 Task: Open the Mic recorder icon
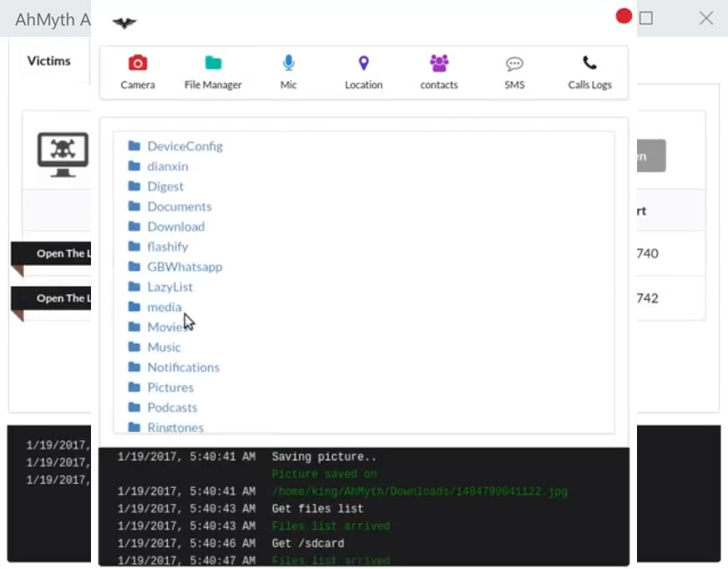(288, 63)
